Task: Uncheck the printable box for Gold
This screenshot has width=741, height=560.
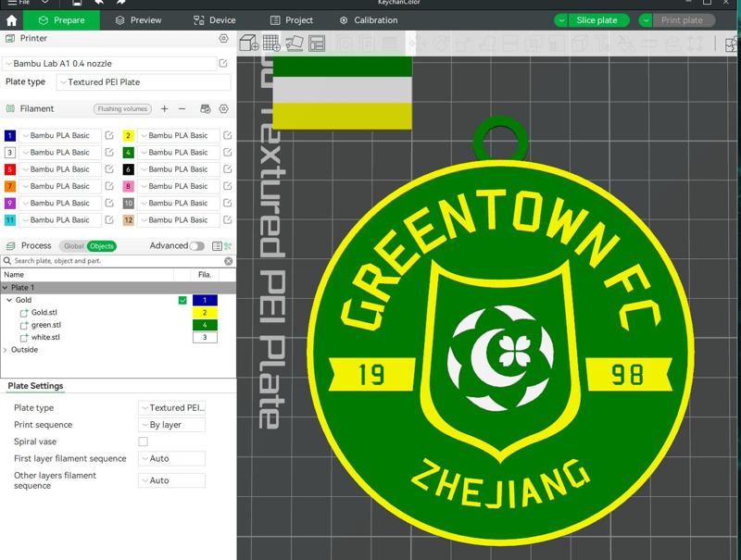Action: pos(182,300)
